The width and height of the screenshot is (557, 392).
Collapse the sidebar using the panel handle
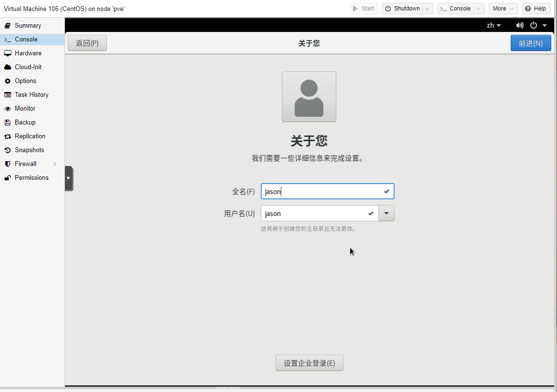(x=69, y=178)
